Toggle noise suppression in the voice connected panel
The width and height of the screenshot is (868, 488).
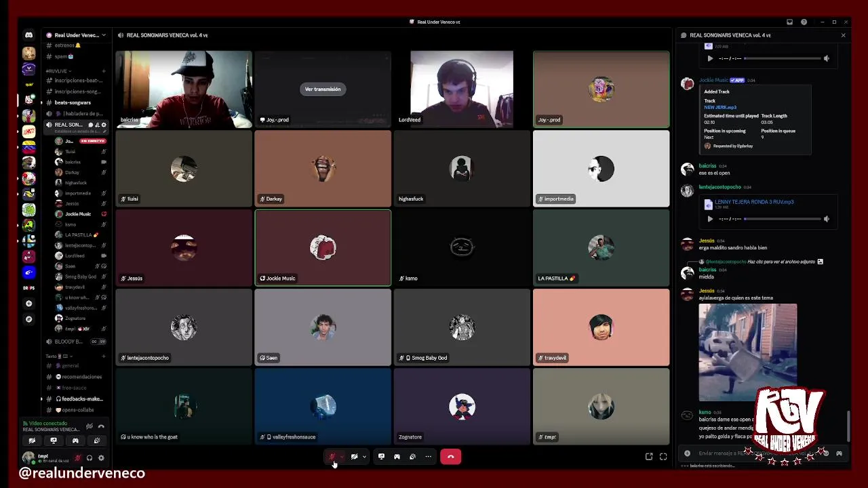point(90,426)
